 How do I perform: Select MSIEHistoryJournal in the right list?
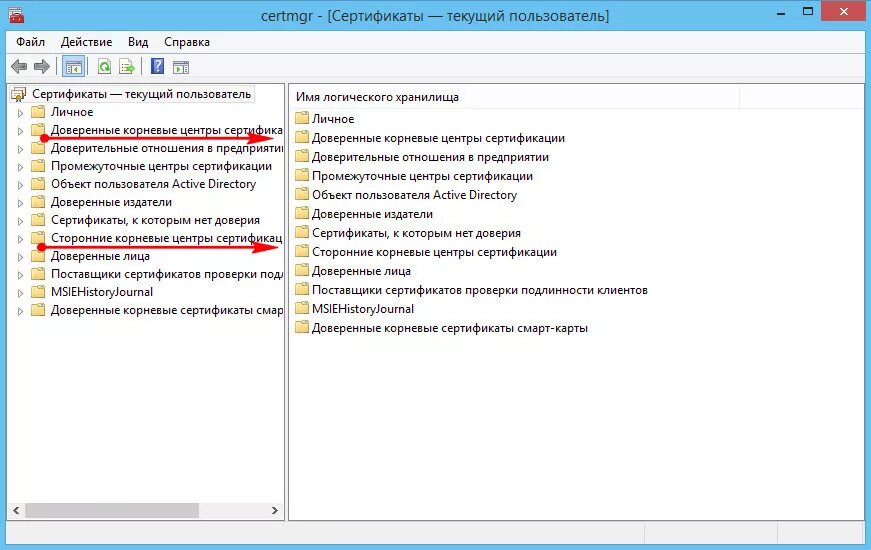(x=363, y=308)
